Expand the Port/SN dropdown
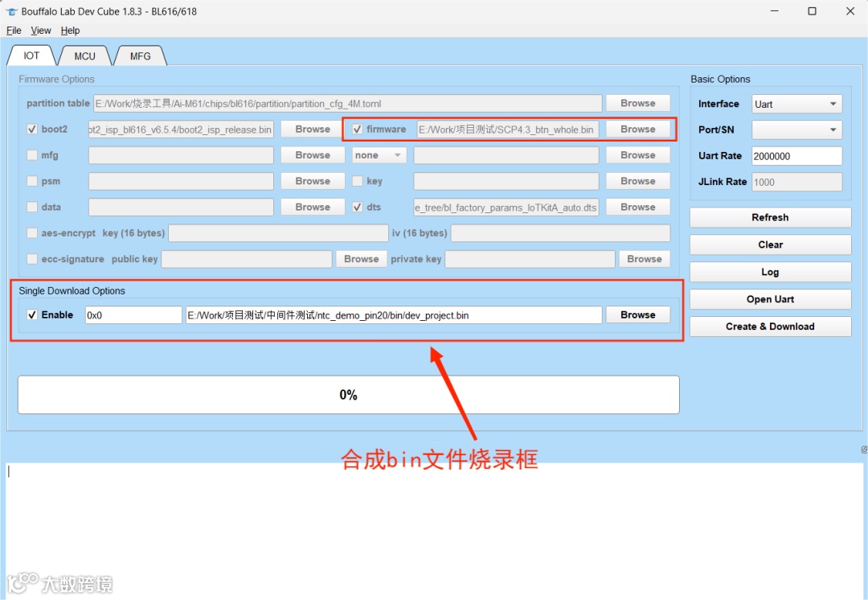The height and width of the screenshot is (600, 868). [795, 129]
